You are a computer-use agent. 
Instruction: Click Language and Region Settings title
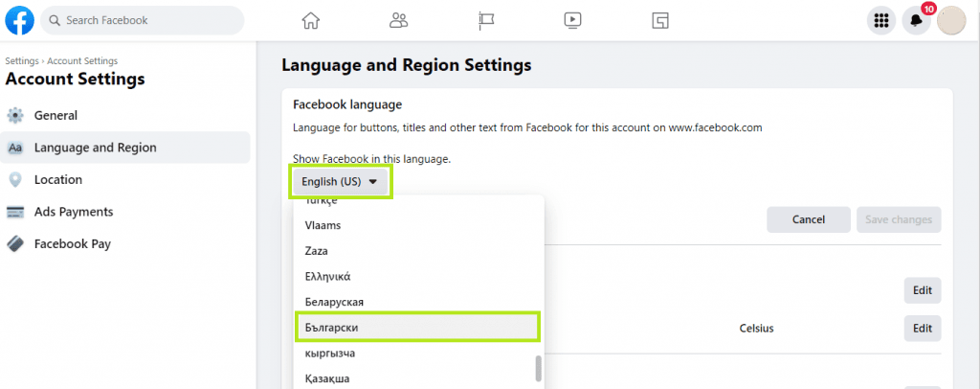click(406, 64)
